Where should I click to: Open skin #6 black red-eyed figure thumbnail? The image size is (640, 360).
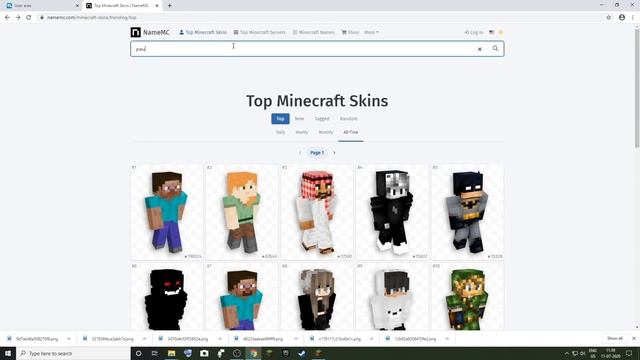[x=167, y=297]
